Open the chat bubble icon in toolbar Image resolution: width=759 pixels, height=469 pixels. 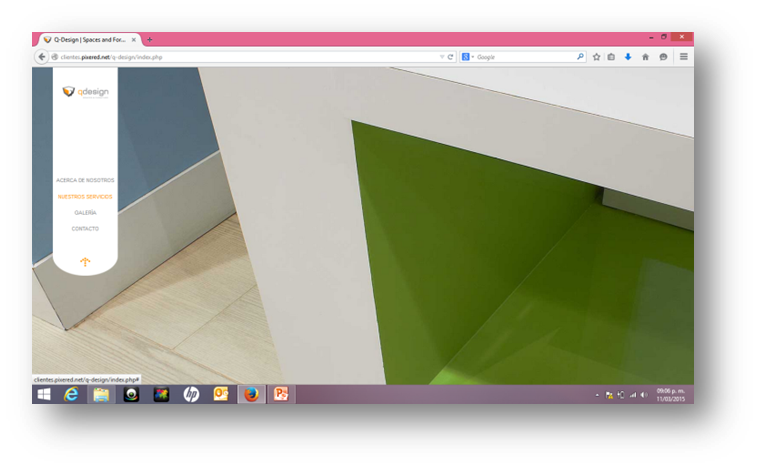[663, 57]
